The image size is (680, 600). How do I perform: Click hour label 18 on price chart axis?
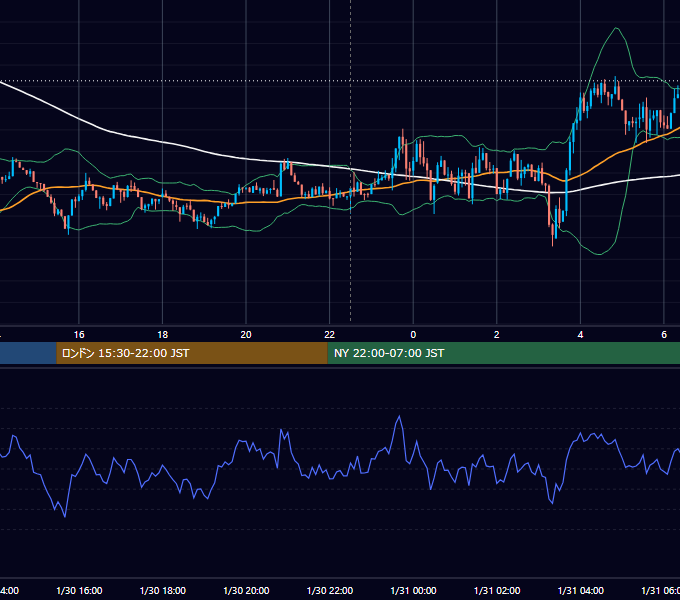162,334
